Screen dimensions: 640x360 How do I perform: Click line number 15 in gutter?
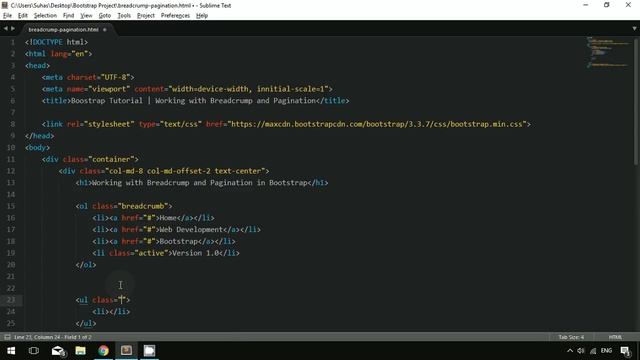pos(11,206)
